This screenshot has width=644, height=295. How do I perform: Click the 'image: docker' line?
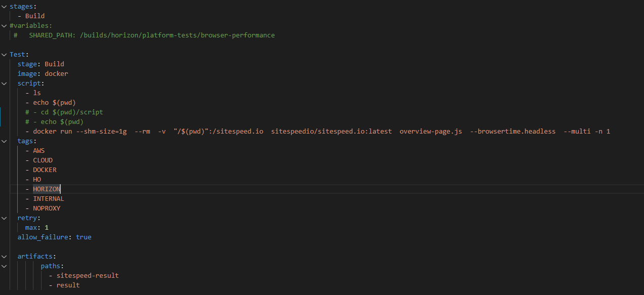[x=43, y=74]
